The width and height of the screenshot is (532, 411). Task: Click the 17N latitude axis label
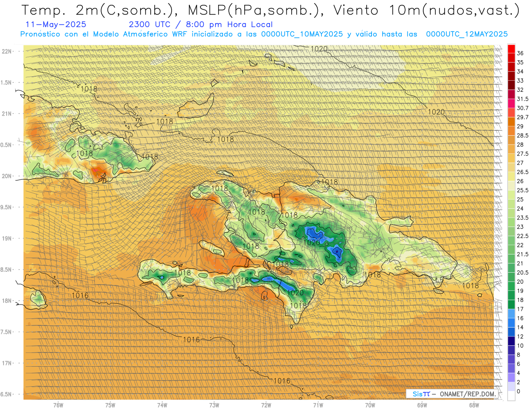click(x=7, y=363)
